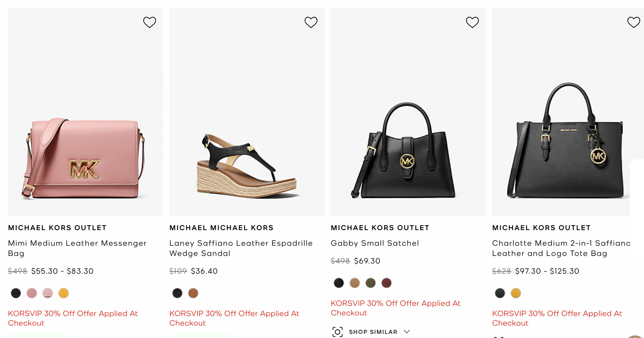Click the Gabby Small Satchel product name
The width and height of the screenshot is (644, 338).
tap(375, 243)
